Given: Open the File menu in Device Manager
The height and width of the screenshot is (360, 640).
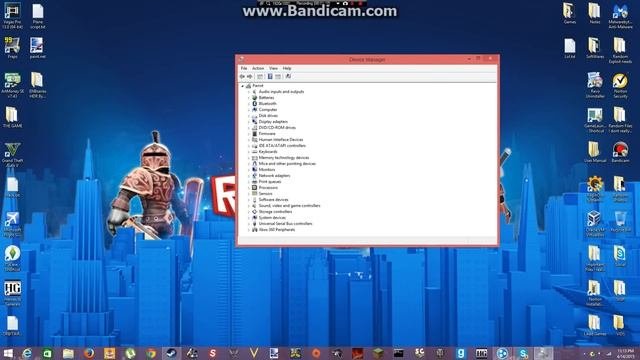Looking at the screenshot, I should coord(244,68).
